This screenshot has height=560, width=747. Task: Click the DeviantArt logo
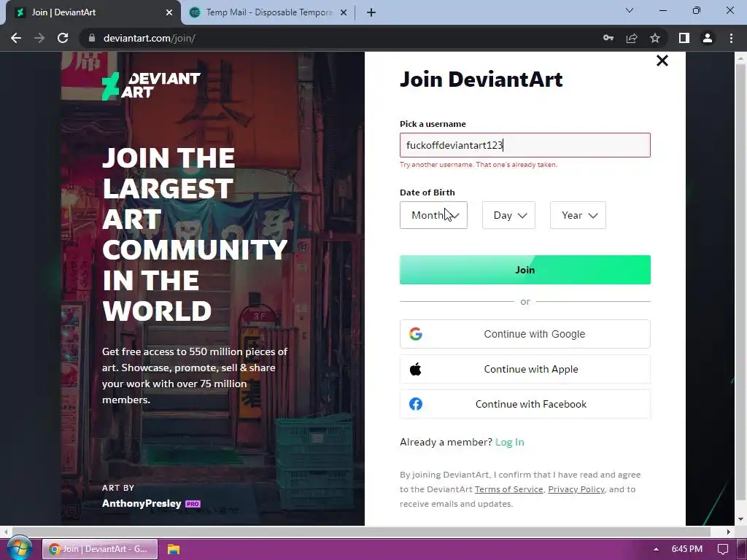[x=151, y=86]
